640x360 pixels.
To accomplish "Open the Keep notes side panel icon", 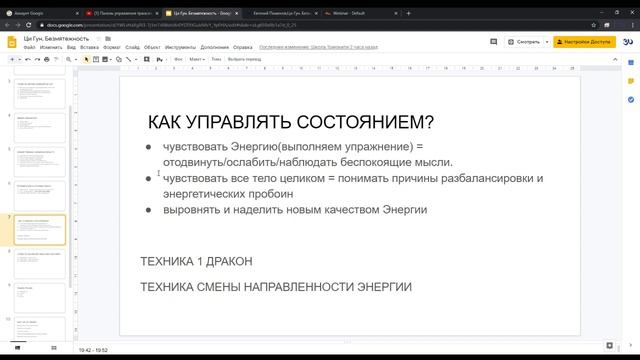I will [631, 81].
